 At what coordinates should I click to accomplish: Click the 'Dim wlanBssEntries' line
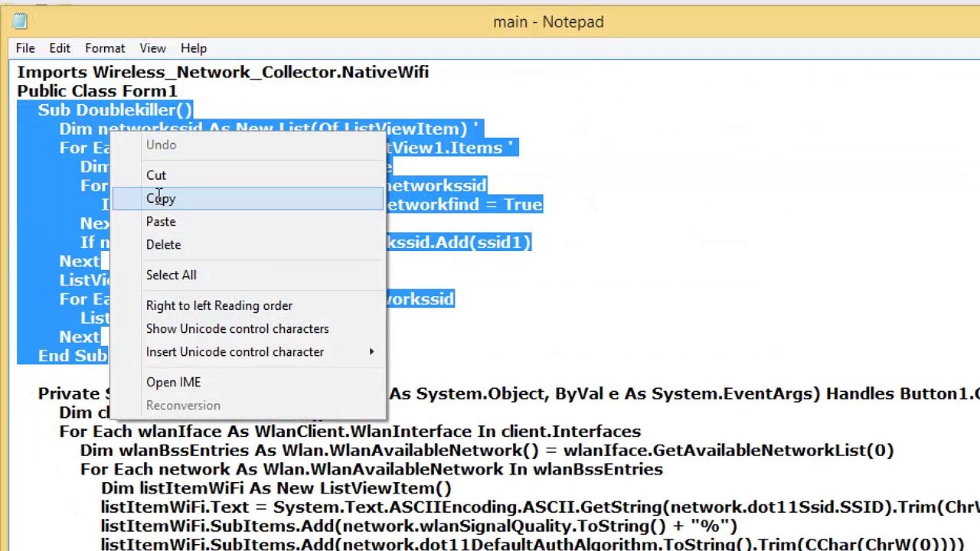coord(487,450)
